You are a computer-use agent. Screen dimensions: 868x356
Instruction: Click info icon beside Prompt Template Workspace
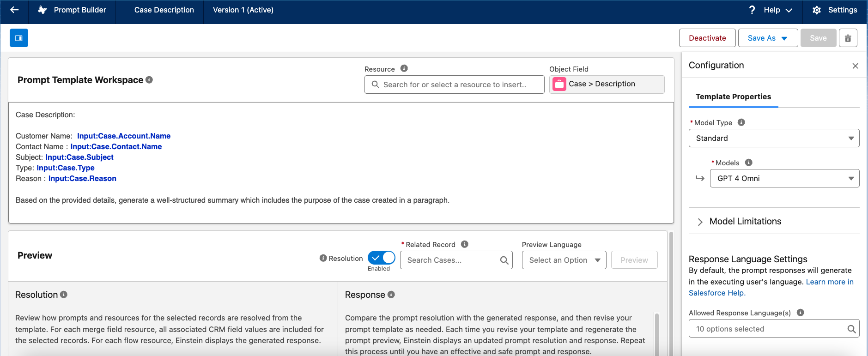[x=149, y=80]
